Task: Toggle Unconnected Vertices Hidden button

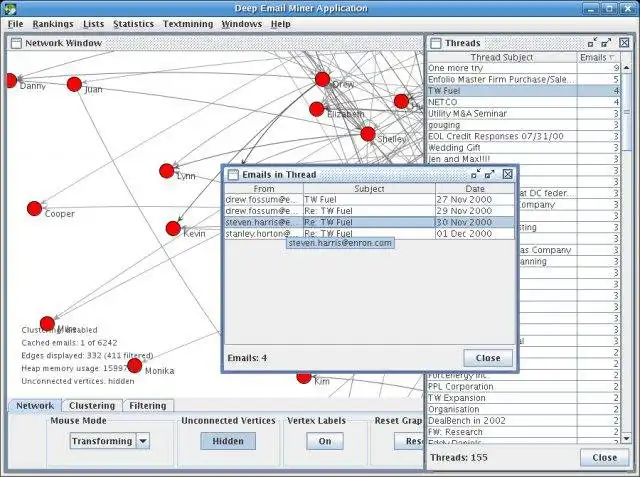Action: click(228, 441)
